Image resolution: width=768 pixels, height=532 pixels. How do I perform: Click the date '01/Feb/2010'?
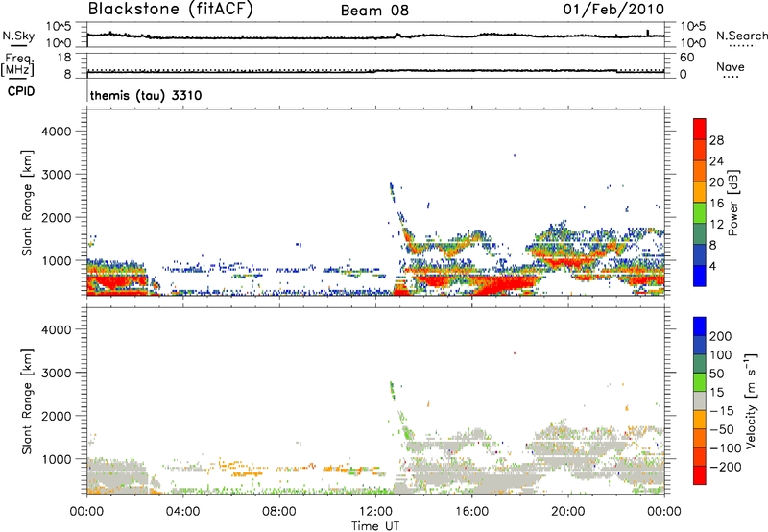(x=613, y=9)
